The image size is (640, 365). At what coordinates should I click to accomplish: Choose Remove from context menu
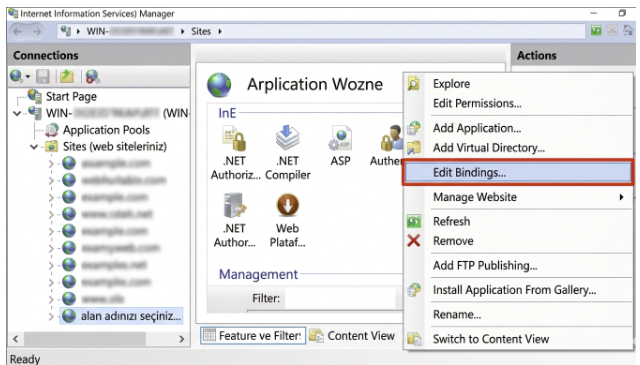click(x=518, y=241)
